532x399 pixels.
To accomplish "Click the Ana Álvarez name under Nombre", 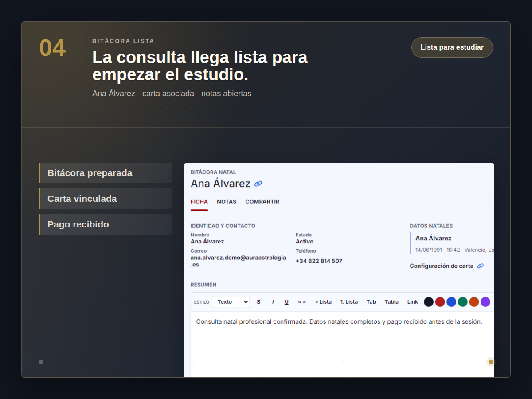I will tap(207, 242).
